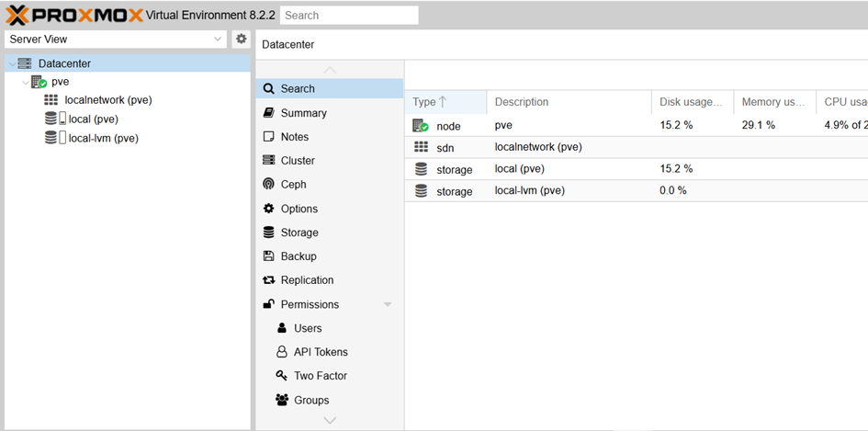Viewport: 868px width, 431px height.
Task: Click the Search magnifier icon in sidebar
Action: point(268,88)
